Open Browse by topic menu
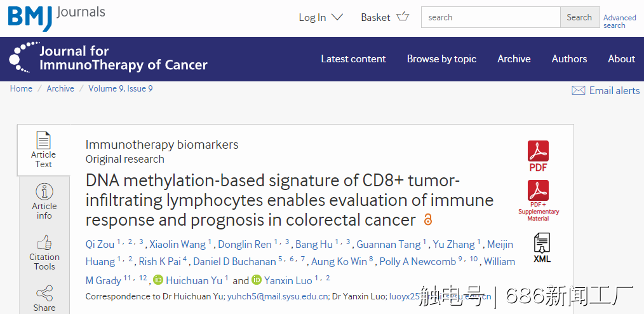The height and width of the screenshot is (314, 644). click(x=441, y=58)
